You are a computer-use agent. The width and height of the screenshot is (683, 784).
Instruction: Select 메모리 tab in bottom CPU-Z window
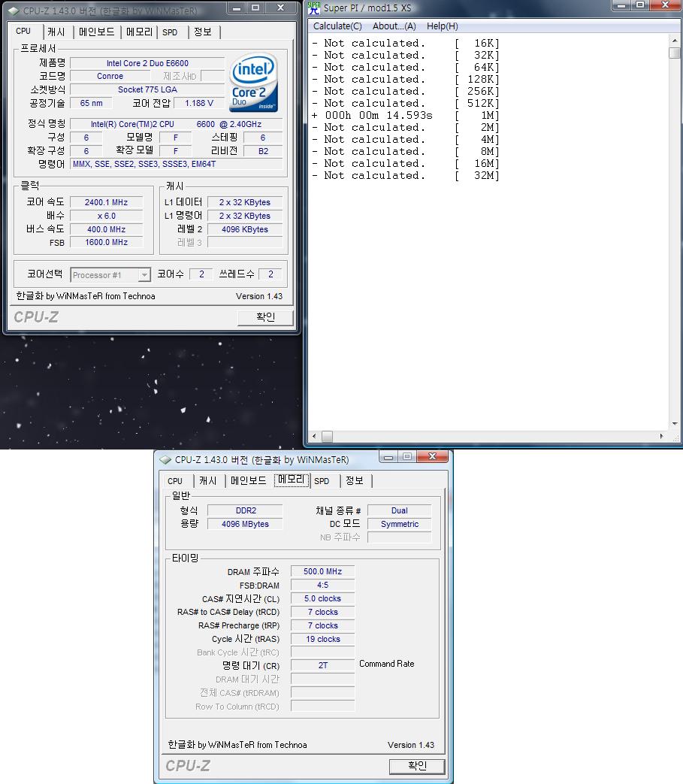pyautogui.click(x=292, y=480)
